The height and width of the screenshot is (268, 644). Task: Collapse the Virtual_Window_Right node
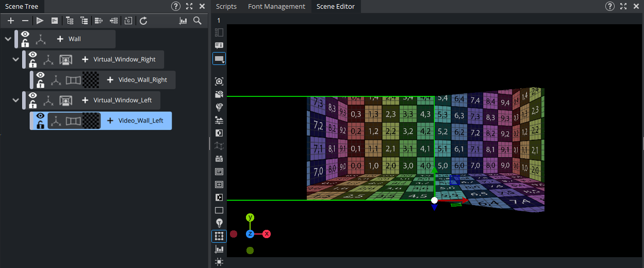tap(15, 59)
